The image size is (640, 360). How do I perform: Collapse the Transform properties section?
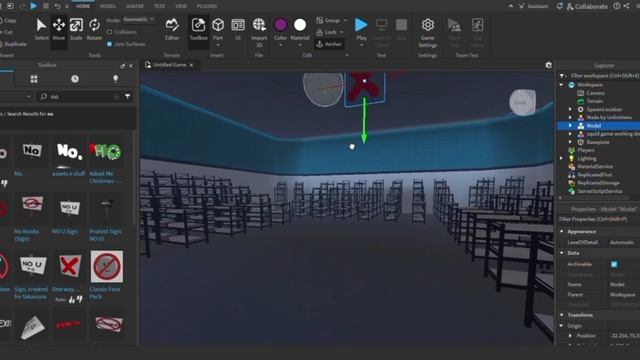point(562,315)
